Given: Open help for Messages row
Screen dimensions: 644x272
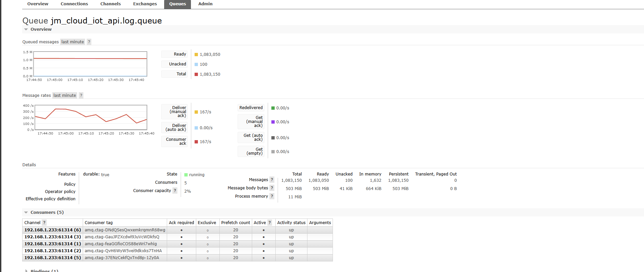Looking at the screenshot, I should [272, 180].
